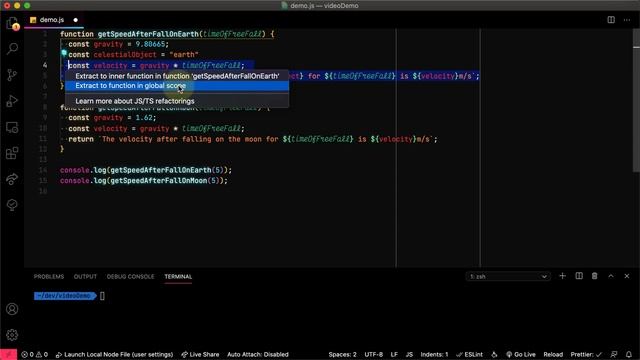The image size is (640, 360).
Task: Select 'Extract to inner function' refactoring option
Action: pyautogui.click(x=177, y=76)
